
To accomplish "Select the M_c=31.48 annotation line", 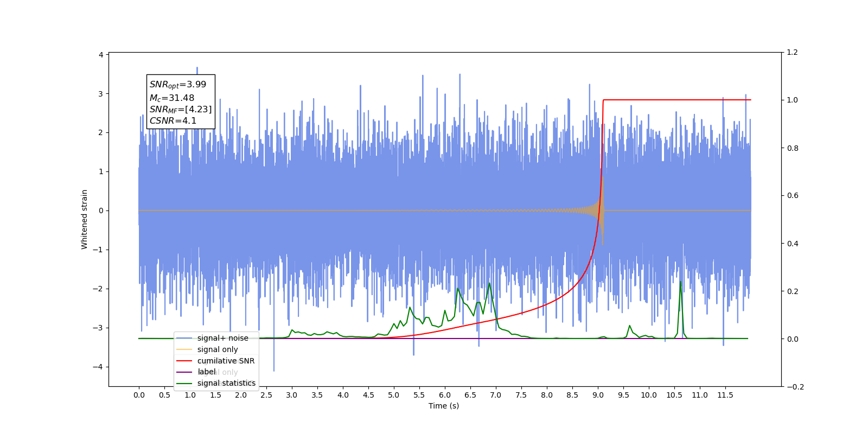I will (x=172, y=98).
